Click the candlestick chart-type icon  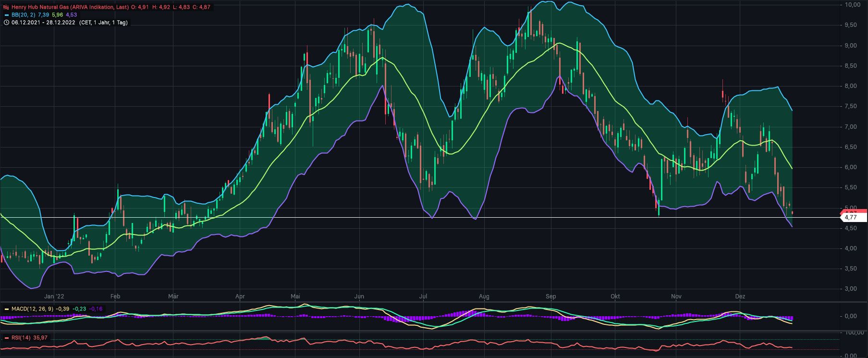[x=6, y=8]
